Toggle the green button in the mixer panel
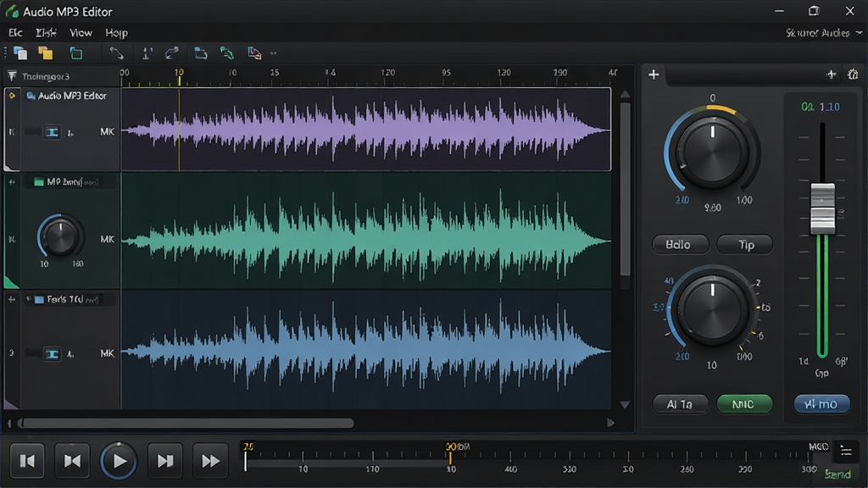This screenshot has width=868, height=488. [x=744, y=404]
